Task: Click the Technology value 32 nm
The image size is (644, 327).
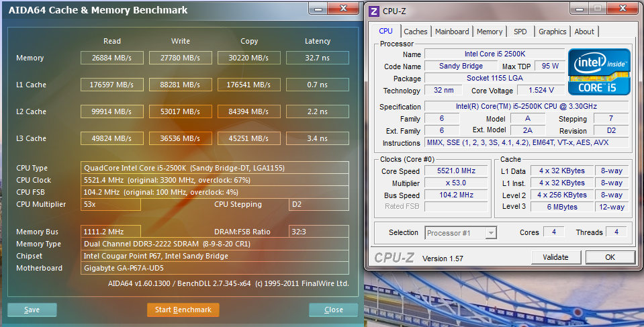Action: point(444,90)
